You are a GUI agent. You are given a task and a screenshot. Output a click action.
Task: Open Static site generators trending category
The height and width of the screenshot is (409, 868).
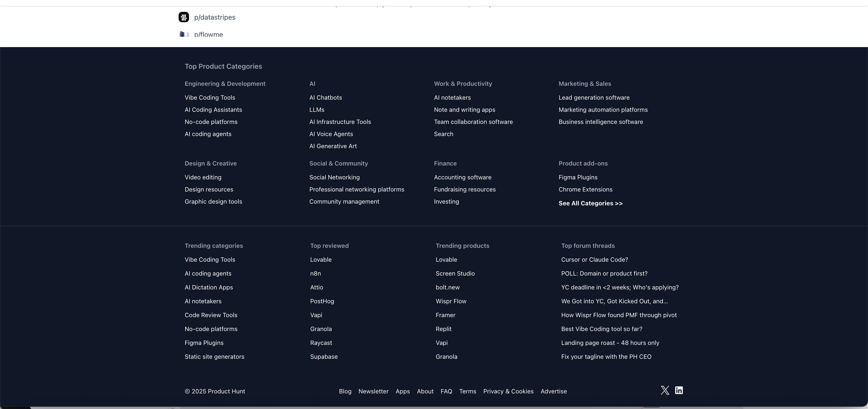[214, 356]
